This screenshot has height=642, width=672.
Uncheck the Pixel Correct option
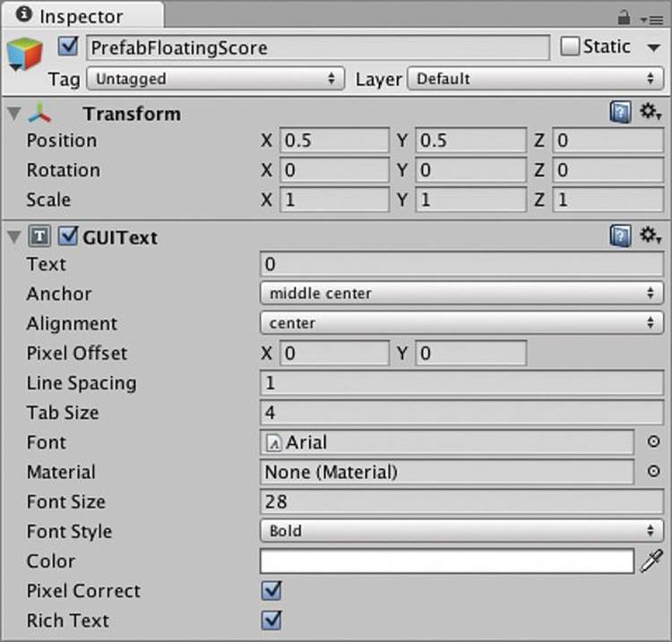coord(271,591)
